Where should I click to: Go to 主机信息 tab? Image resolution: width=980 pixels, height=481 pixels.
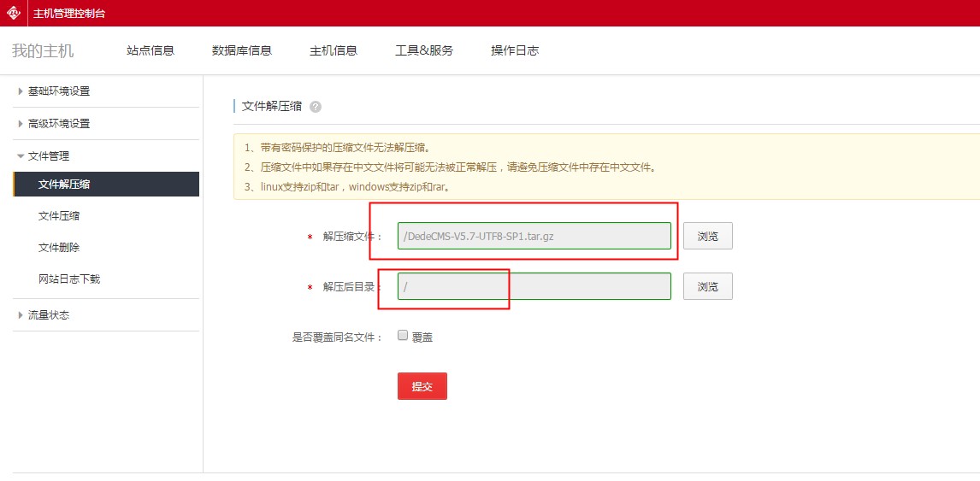pyautogui.click(x=334, y=50)
